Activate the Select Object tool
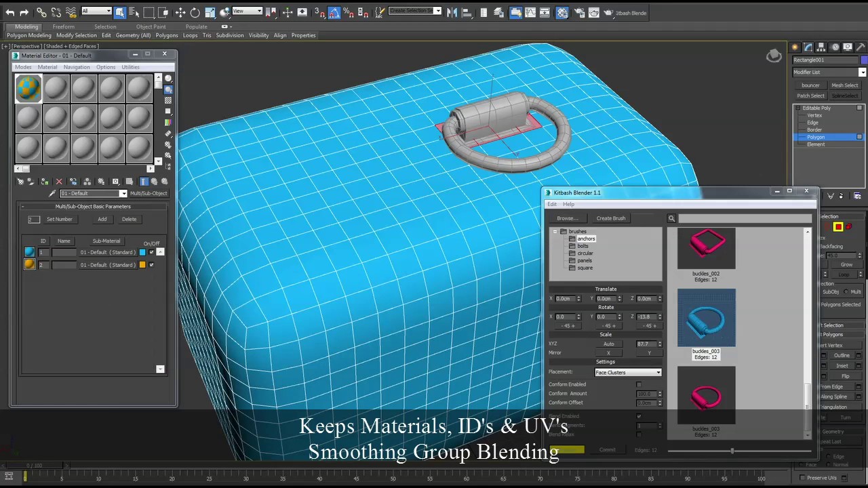868x488 pixels. (x=120, y=12)
